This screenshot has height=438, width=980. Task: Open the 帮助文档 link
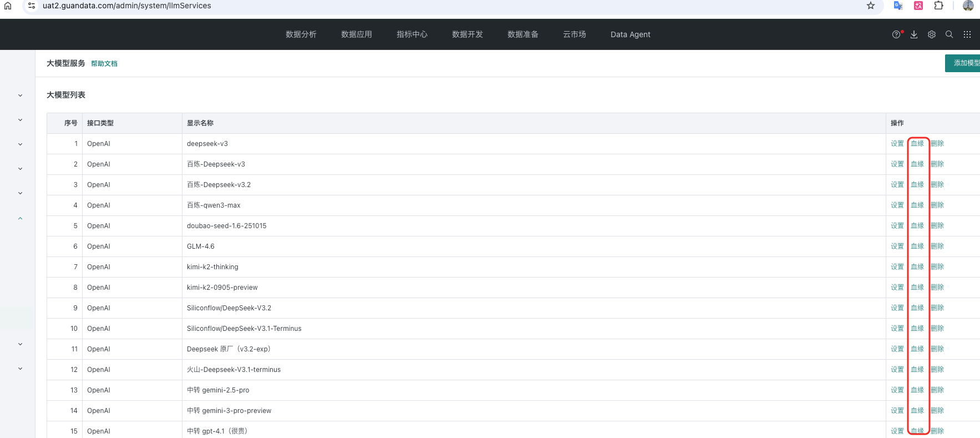point(104,64)
